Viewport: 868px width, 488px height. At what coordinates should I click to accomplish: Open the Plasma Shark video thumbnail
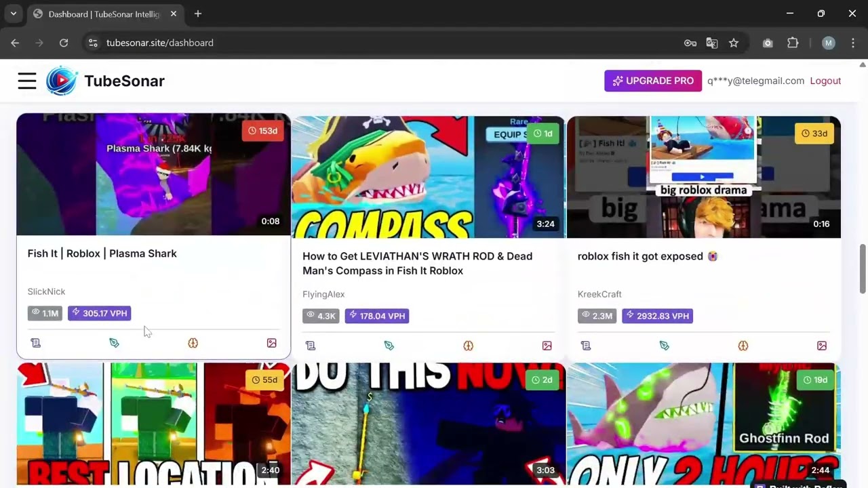point(154,174)
